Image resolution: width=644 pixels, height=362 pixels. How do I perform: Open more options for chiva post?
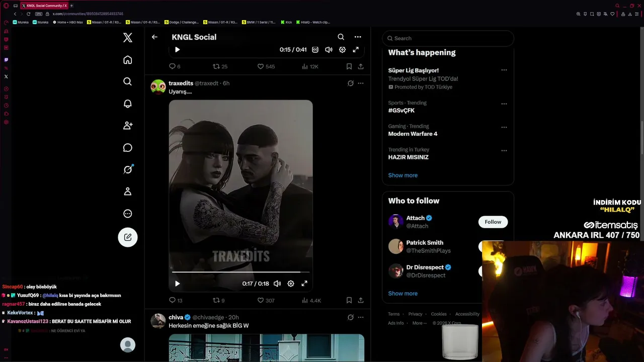361,317
